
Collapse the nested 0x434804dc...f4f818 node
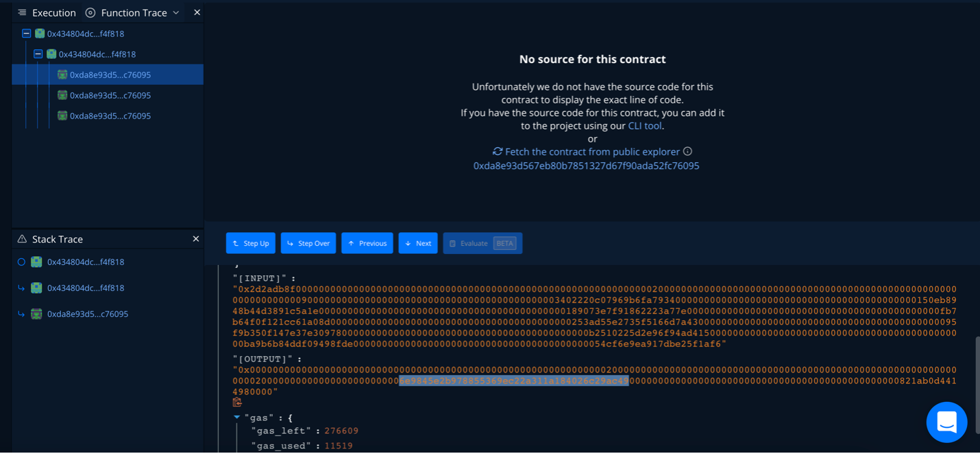click(38, 53)
